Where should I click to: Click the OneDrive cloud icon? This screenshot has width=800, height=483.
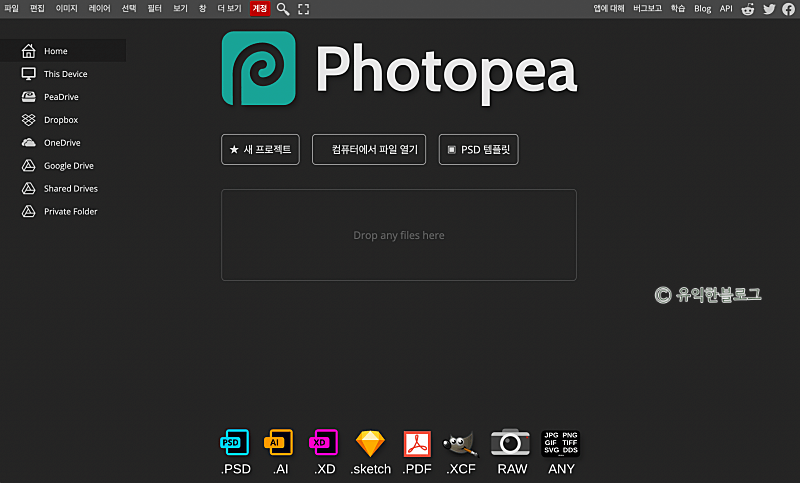point(29,143)
